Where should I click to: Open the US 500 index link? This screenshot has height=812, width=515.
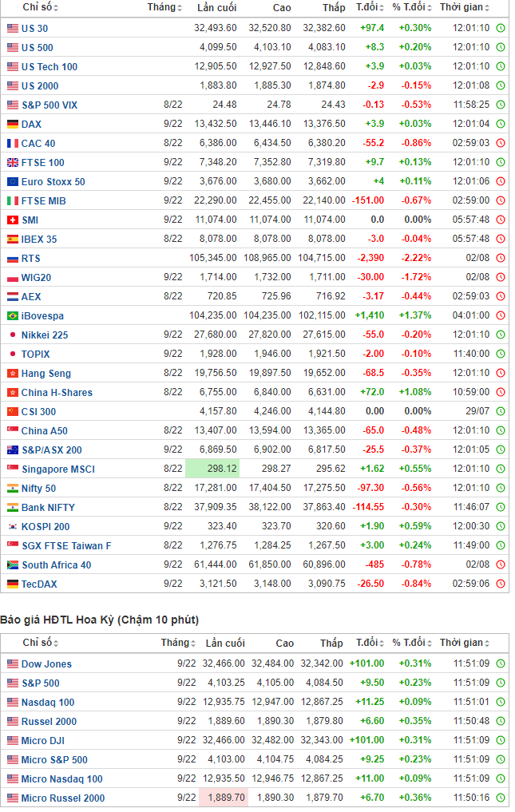38,48
